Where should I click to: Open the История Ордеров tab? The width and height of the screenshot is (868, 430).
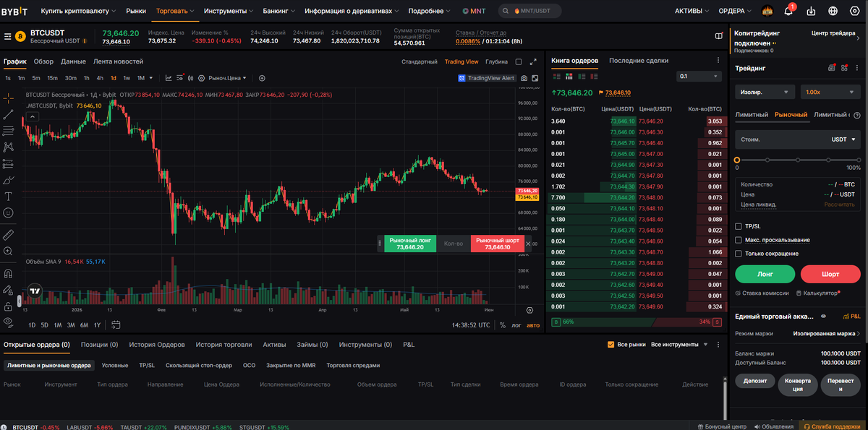(x=157, y=345)
